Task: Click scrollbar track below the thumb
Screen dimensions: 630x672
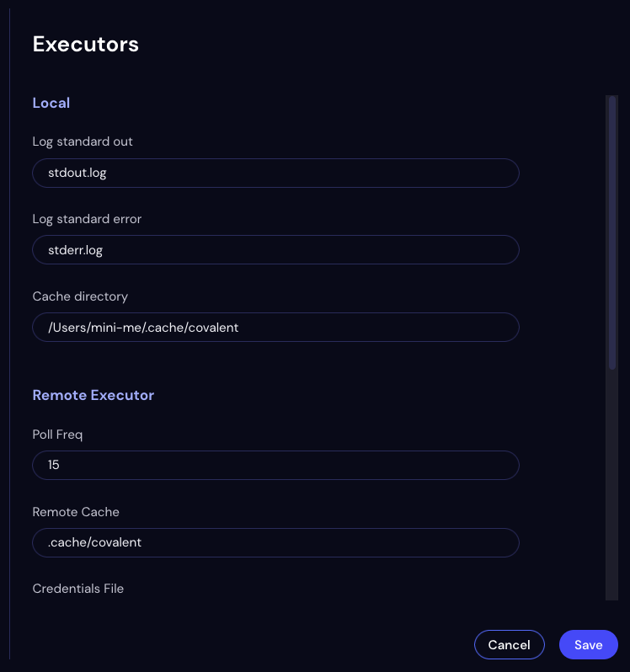Action: pos(612,484)
